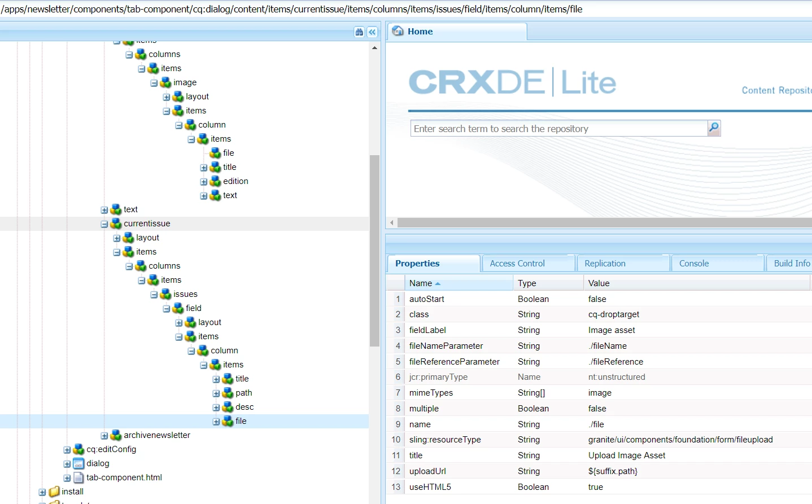Click the class value cq-droptarget
This screenshot has height=504, width=812.
click(614, 314)
